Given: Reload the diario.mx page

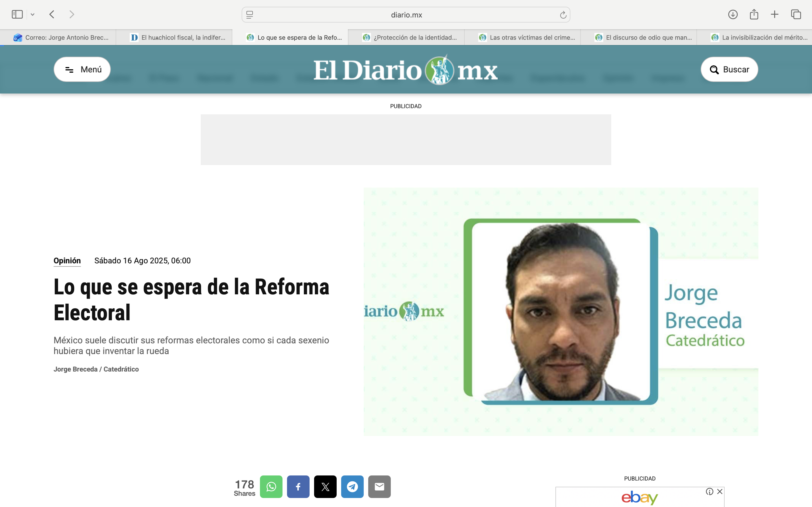Looking at the screenshot, I should tap(563, 15).
